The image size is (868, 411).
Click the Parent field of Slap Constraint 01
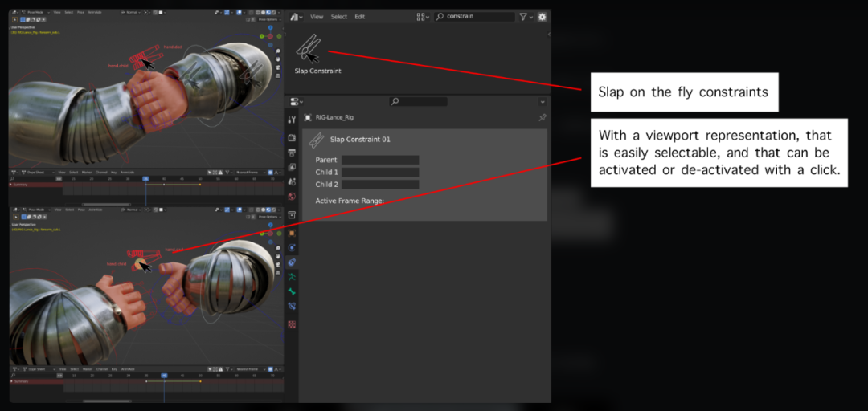coord(379,160)
